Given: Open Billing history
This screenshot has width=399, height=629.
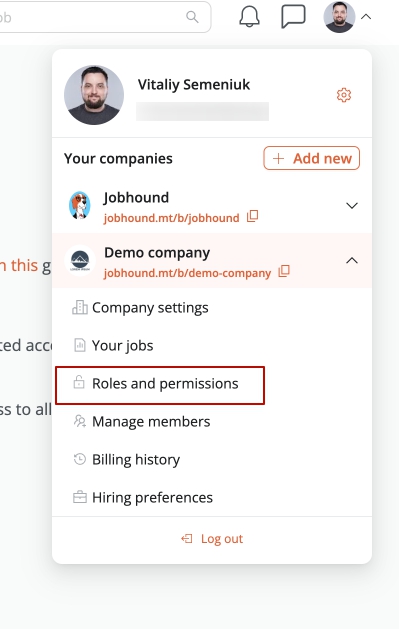Looking at the screenshot, I should click(127, 459).
